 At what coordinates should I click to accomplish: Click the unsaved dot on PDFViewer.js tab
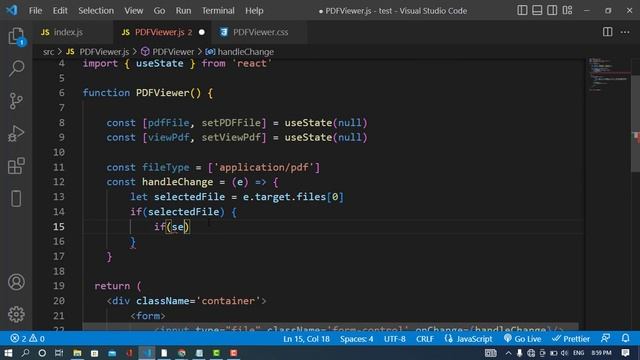tap(202, 32)
